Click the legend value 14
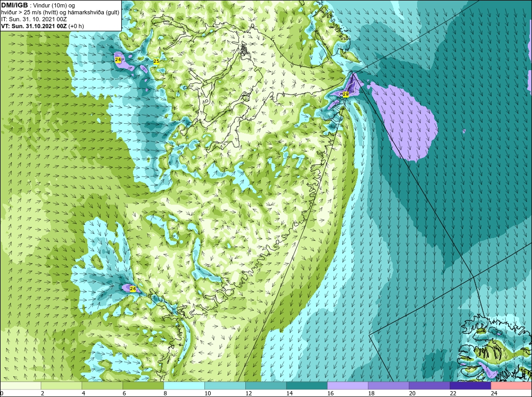This screenshot has height=397, width=532. tap(289, 393)
